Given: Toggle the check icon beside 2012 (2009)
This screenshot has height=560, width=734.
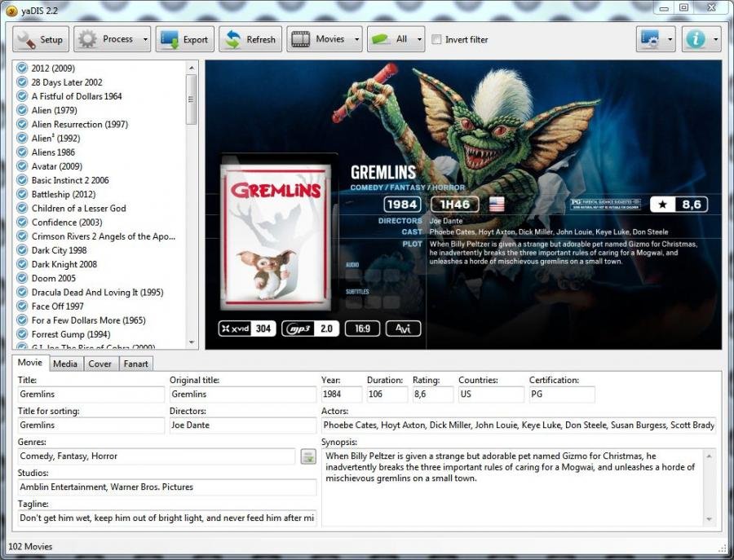Looking at the screenshot, I should (22, 68).
